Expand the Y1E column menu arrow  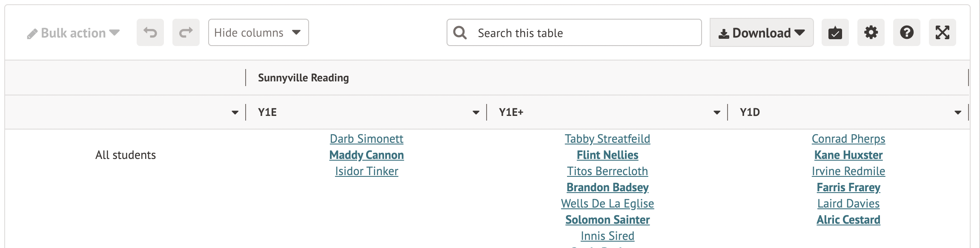click(x=476, y=112)
